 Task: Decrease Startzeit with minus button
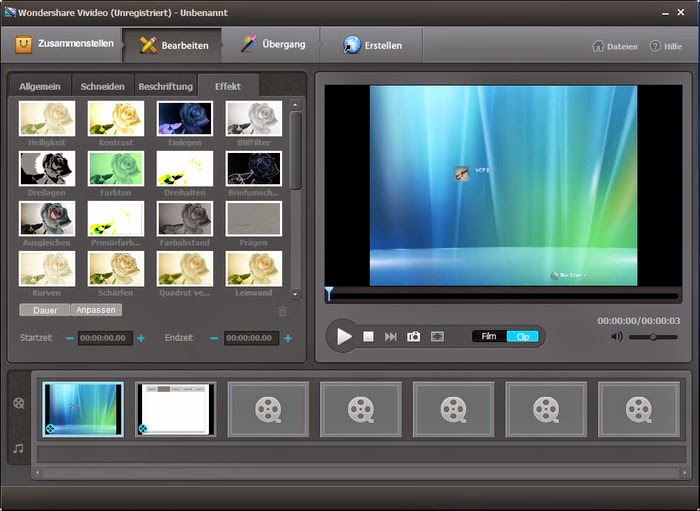(x=70, y=338)
